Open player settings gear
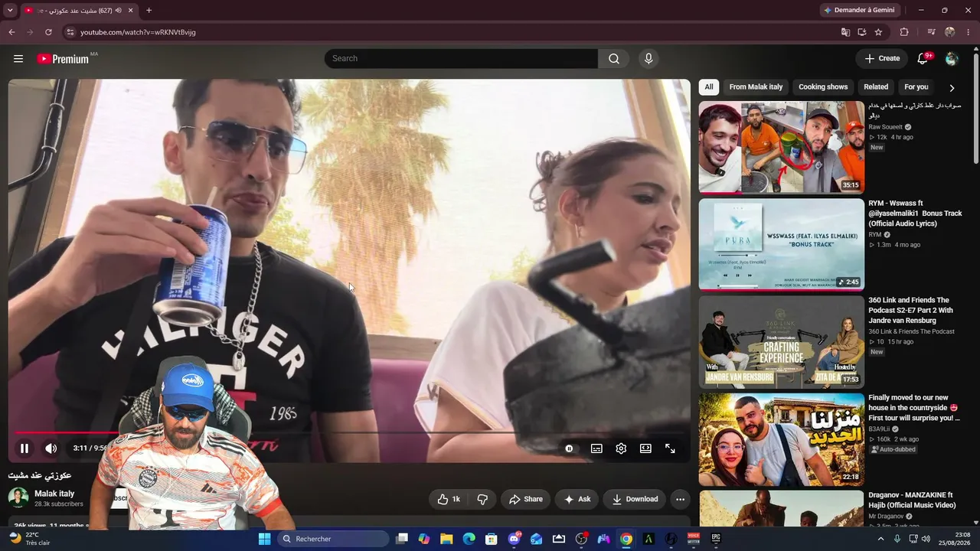 [x=621, y=448]
